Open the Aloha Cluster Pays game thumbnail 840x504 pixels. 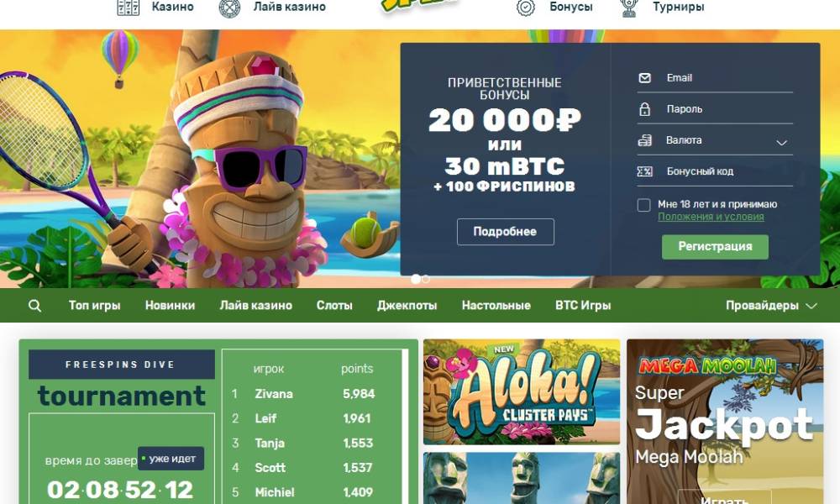[522, 391]
